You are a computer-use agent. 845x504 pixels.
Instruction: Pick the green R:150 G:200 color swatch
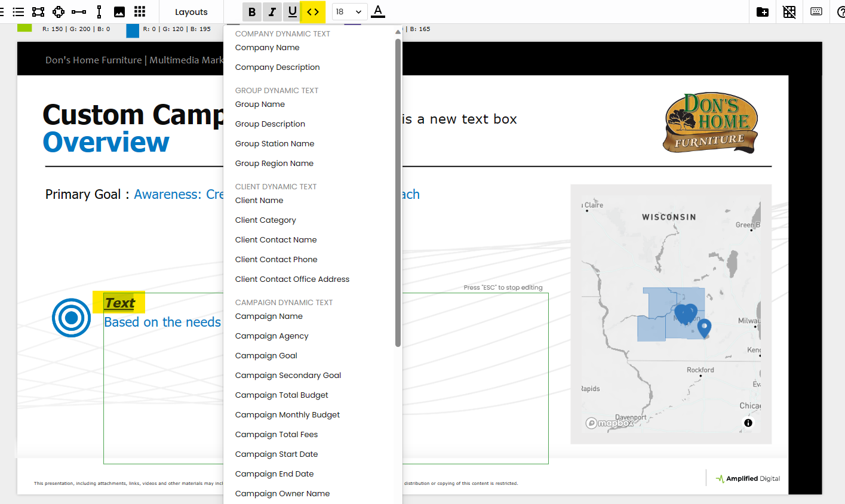coord(24,28)
